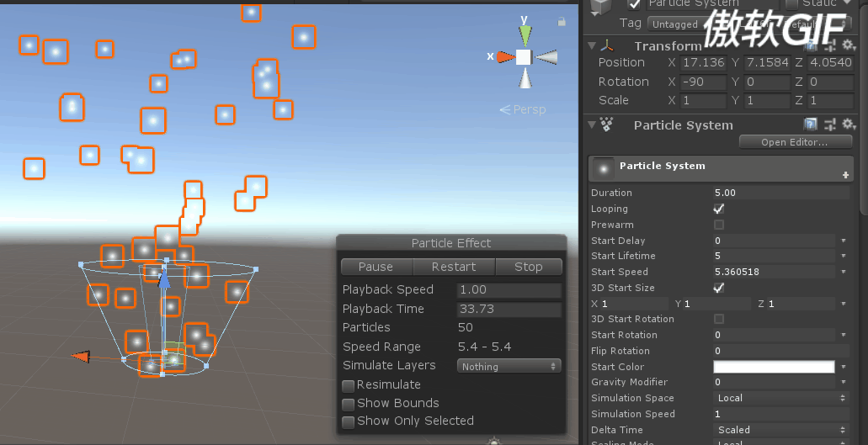The image size is (868, 445).
Task: Click the Simulation Speed field
Action: click(781, 414)
